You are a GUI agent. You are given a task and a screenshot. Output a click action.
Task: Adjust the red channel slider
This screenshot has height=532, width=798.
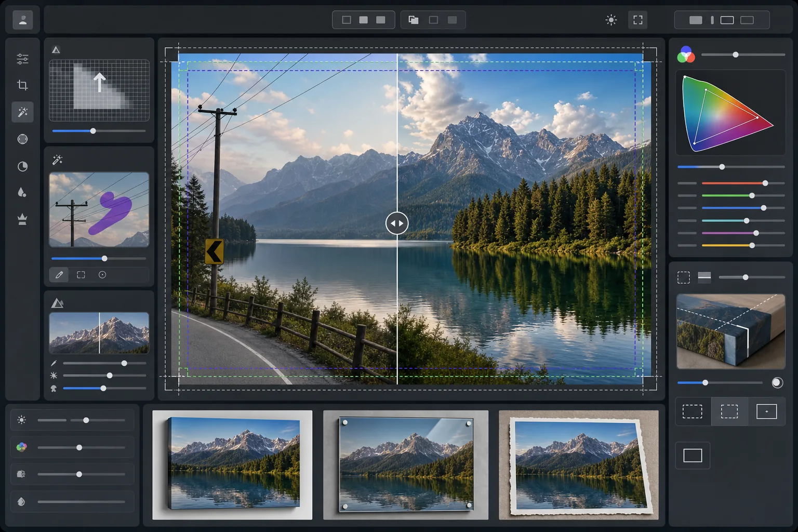tap(743, 183)
